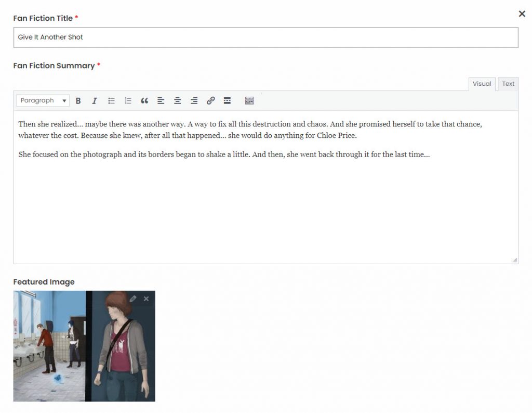Insert a bulleted list
This screenshot has width=532, height=413.
tap(111, 100)
